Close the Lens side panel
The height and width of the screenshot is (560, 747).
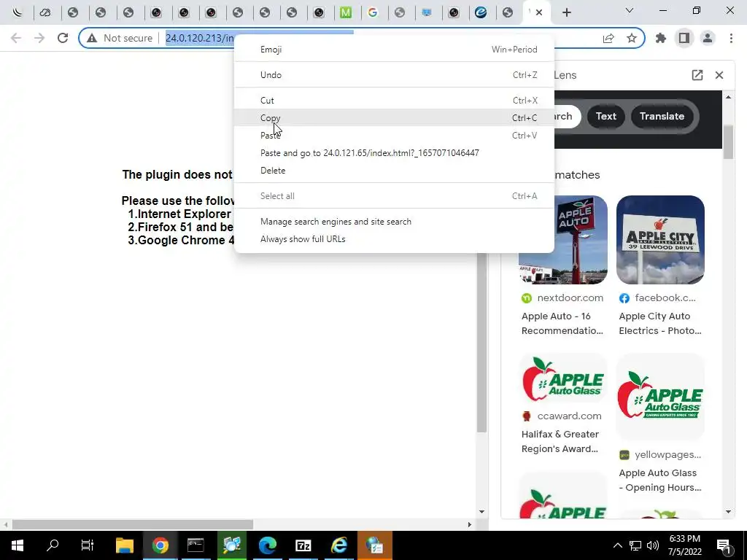pos(719,75)
